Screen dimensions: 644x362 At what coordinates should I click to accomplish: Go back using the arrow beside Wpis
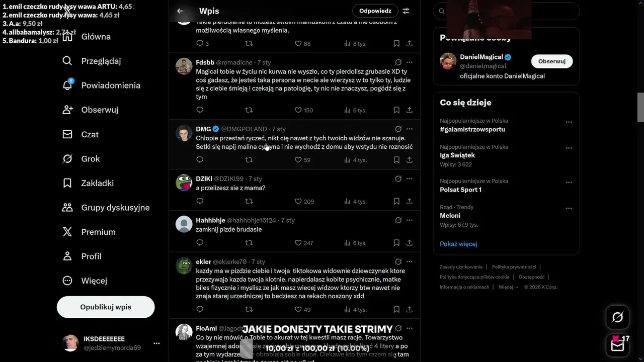pyautogui.click(x=180, y=11)
